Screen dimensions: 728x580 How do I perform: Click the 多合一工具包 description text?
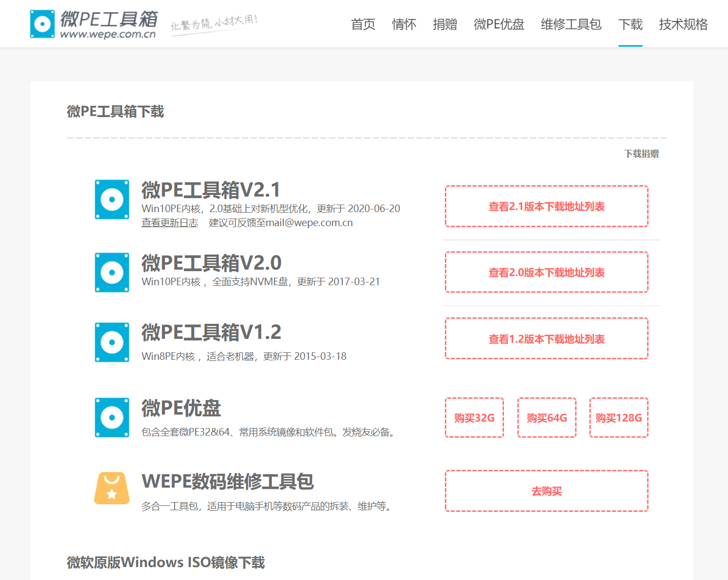point(268,506)
